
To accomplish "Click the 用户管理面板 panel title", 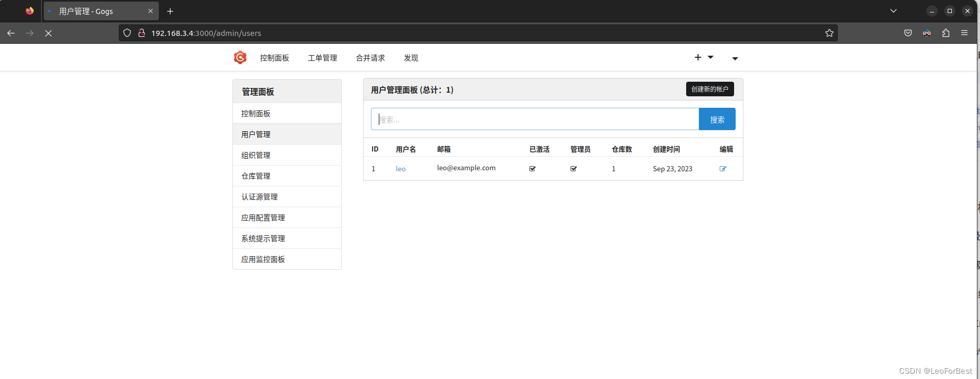I will 412,90.
